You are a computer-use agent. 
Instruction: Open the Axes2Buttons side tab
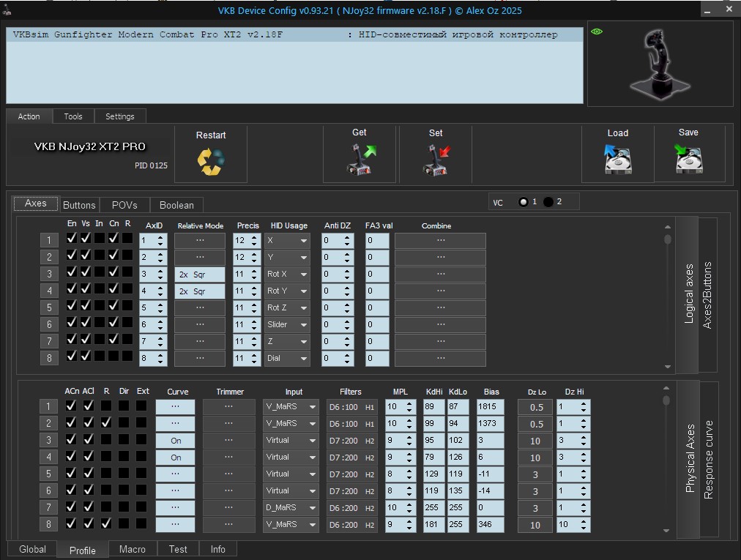coord(707,295)
